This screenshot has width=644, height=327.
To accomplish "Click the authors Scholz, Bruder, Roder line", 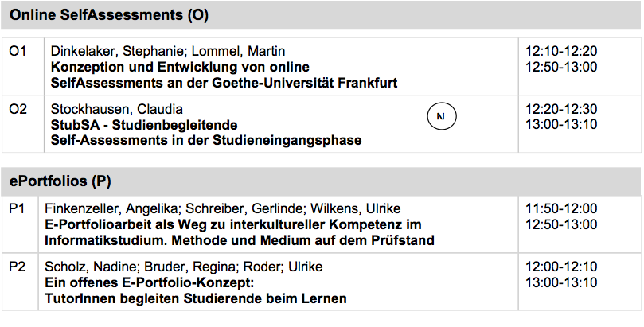I will coord(183,267).
